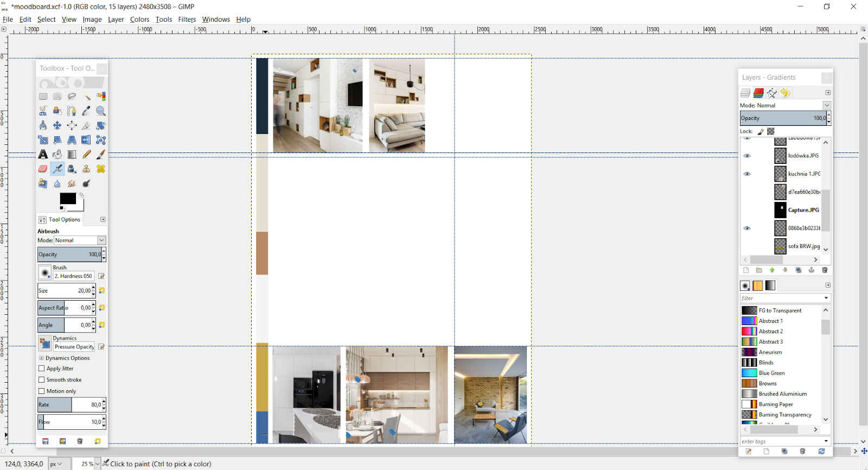Edit the Hardness 050 brush
This screenshot has height=470, width=868.
[101, 276]
